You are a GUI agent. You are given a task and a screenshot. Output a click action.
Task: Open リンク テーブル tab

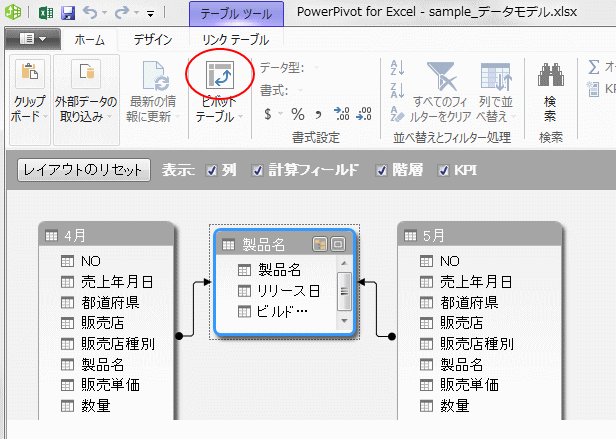(x=235, y=40)
